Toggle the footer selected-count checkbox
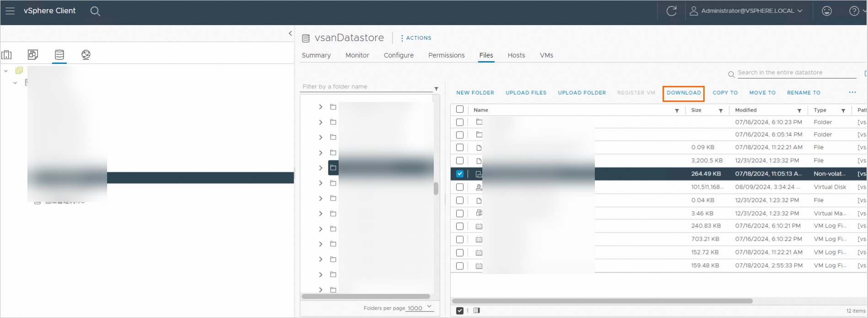 [460, 311]
